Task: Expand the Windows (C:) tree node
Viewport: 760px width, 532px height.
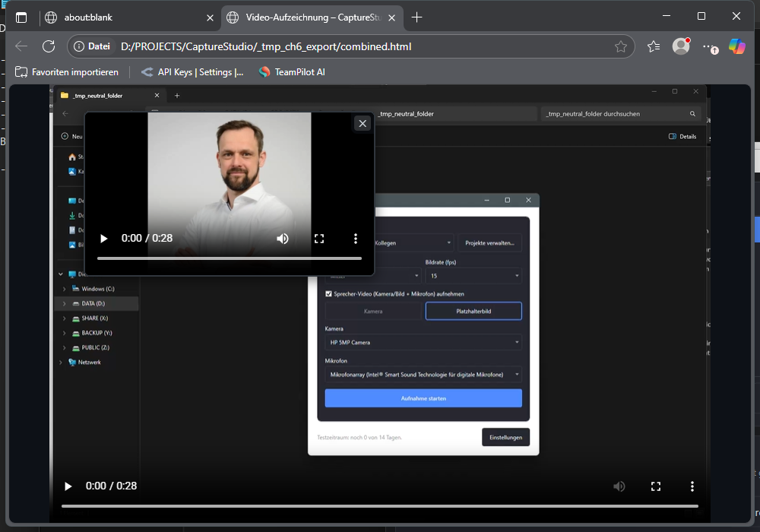Action: [x=64, y=289]
